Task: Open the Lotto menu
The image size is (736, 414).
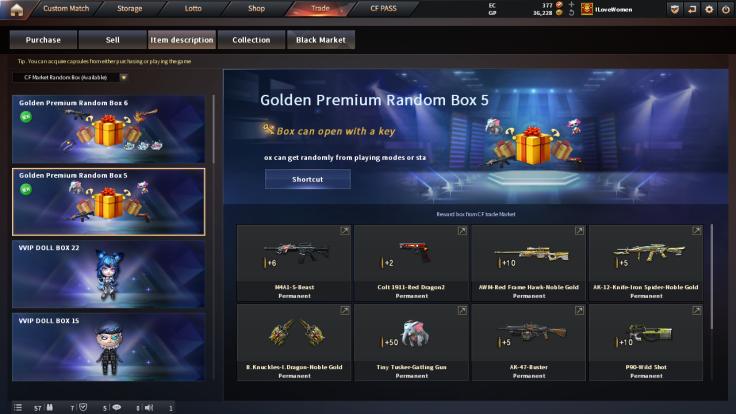Action: [x=193, y=8]
